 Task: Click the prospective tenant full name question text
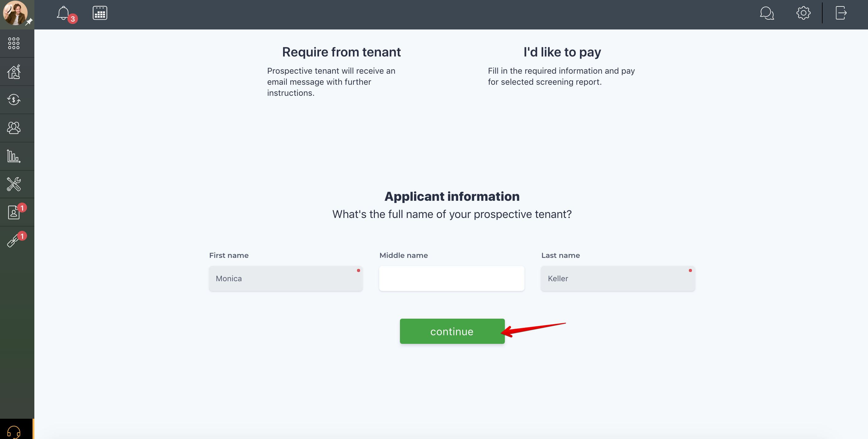pyautogui.click(x=452, y=214)
